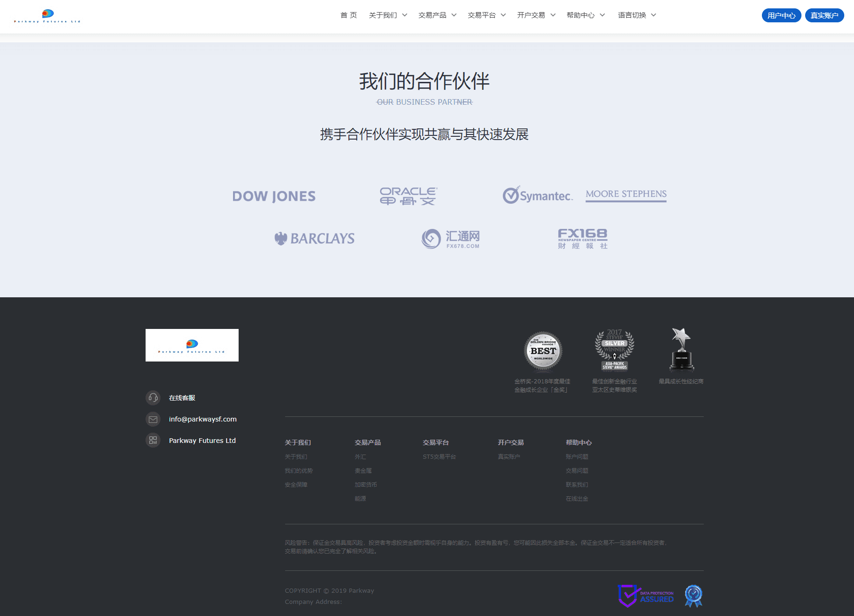Viewport: 854px width, 616px height.
Task: Open footer link 能源
Action: pos(360,499)
